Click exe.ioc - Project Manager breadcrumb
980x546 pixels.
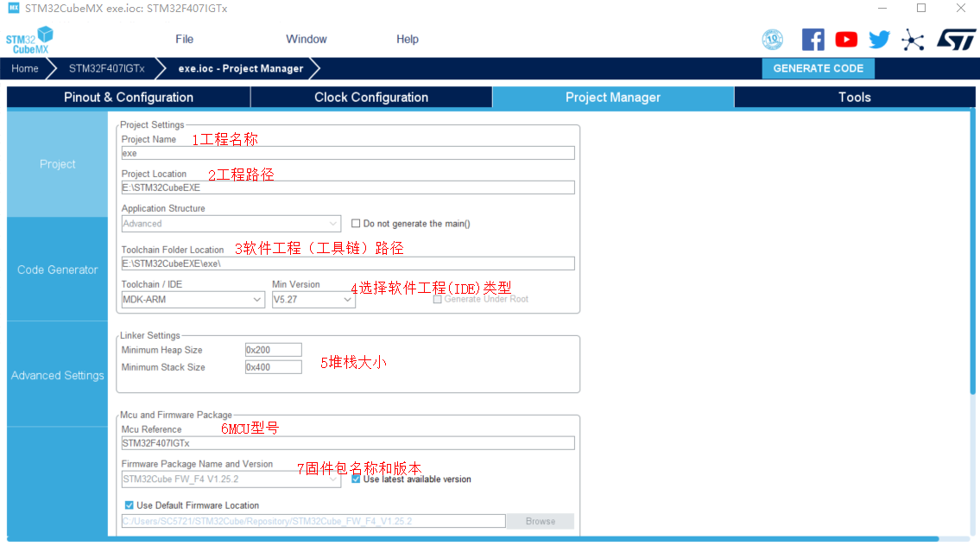(x=241, y=68)
